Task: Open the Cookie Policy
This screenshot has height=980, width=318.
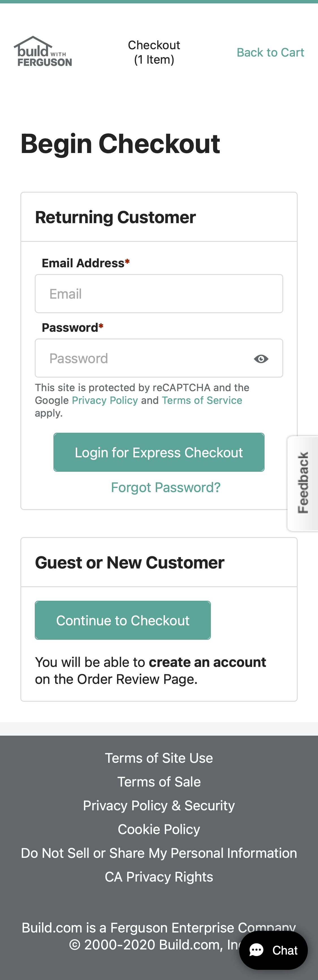Action: [x=159, y=829]
